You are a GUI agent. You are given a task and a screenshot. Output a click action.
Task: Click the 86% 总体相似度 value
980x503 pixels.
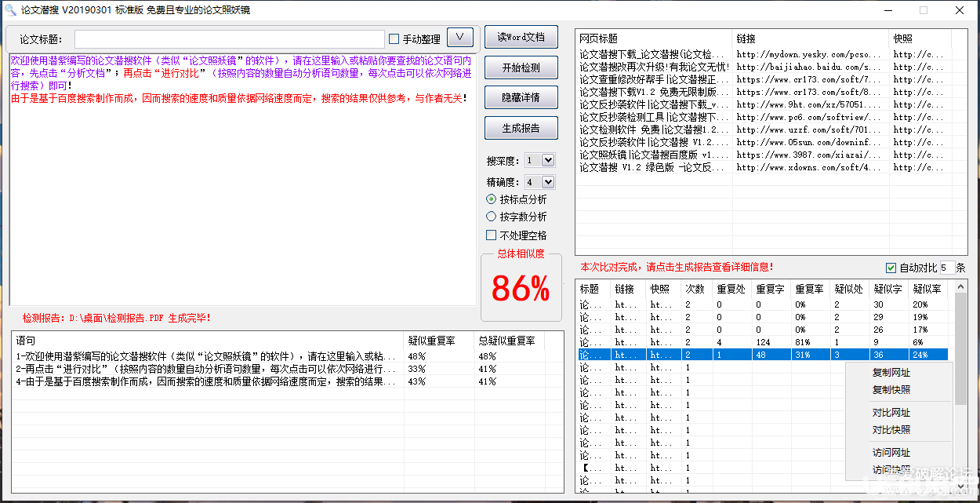[x=521, y=290]
